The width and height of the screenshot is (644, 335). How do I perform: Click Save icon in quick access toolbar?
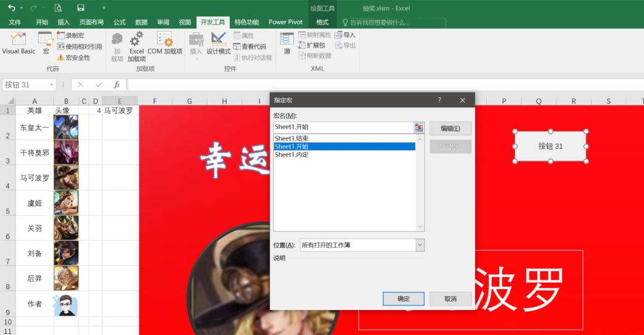pos(81,8)
